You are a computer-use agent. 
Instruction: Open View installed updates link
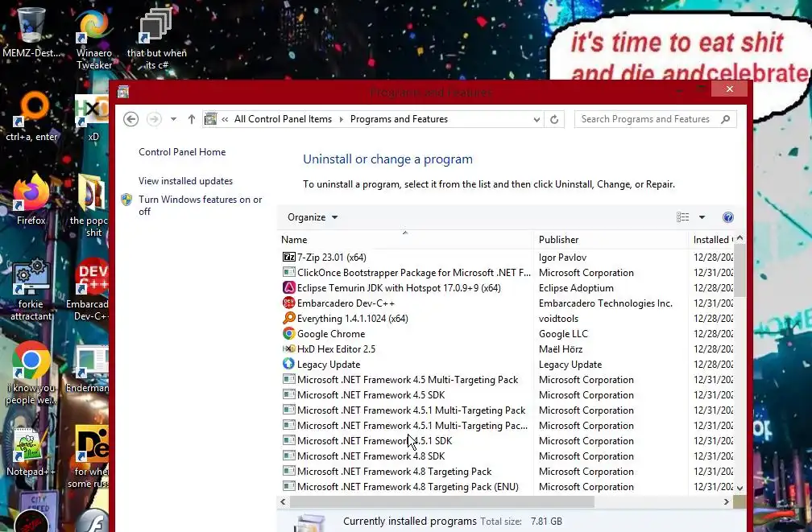coord(185,181)
